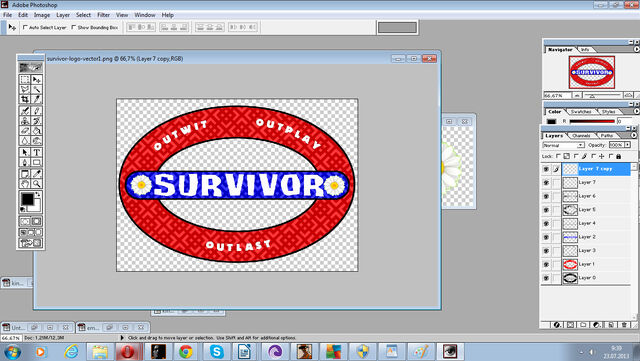Hide Layer 0 with its eye icon

tap(546, 278)
